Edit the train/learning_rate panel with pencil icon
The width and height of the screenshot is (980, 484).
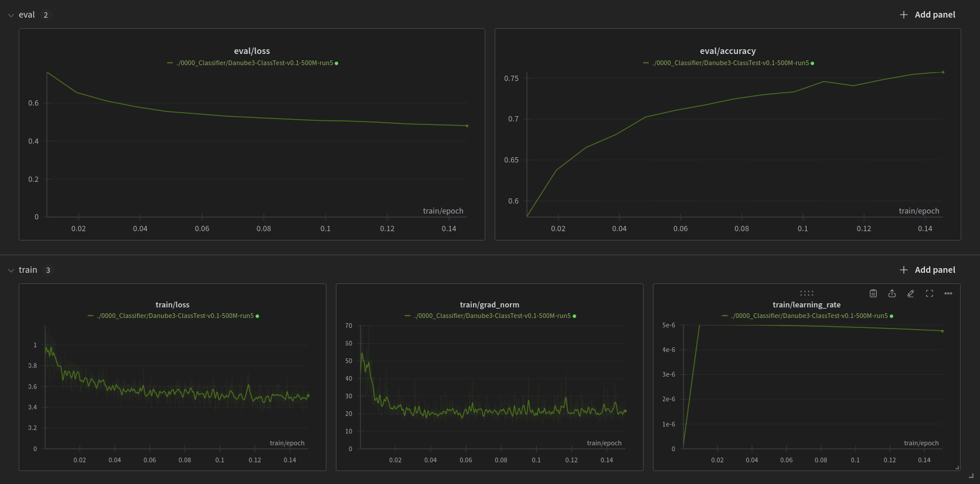click(911, 293)
